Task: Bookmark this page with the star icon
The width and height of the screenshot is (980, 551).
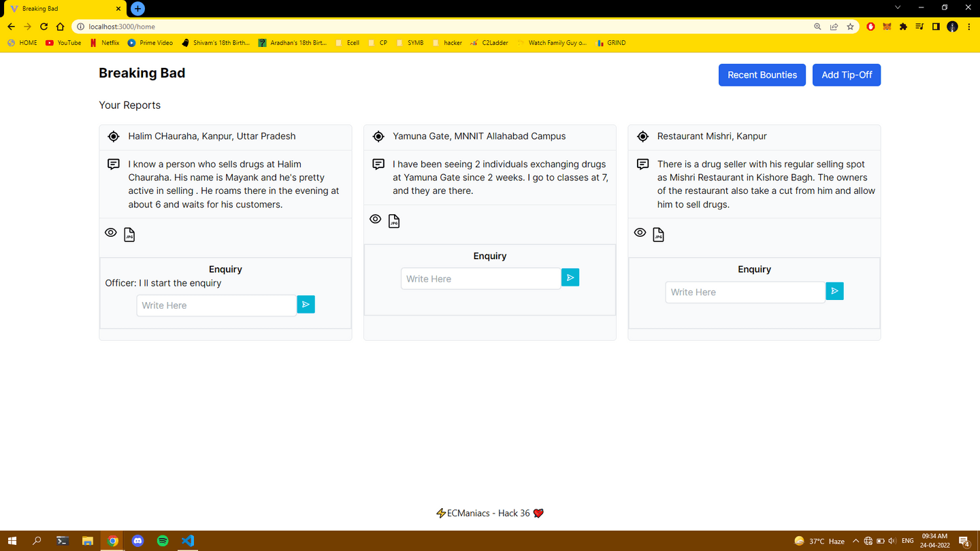Action: (850, 27)
